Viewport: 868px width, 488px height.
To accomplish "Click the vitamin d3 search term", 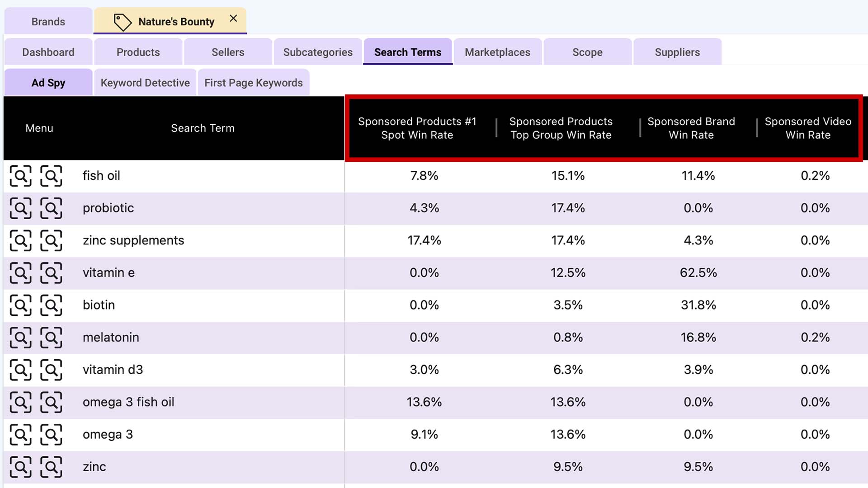I will coord(113,370).
